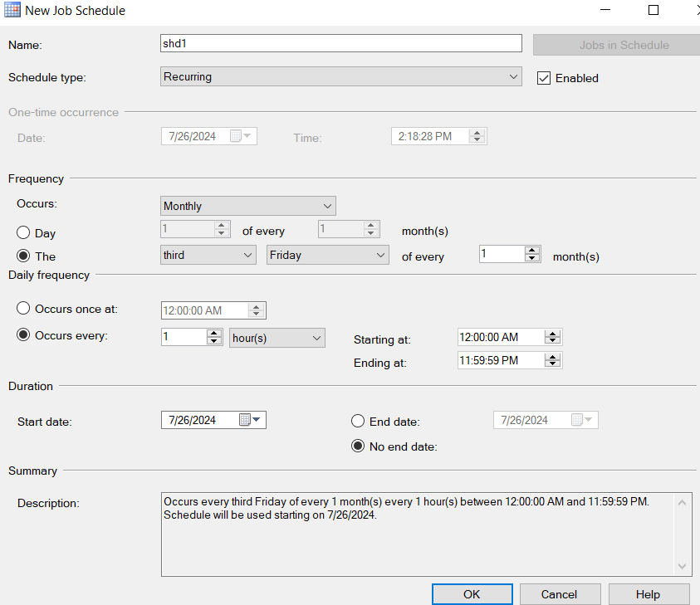
Task: Decrease the Ending at time
Action: click(553, 363)
